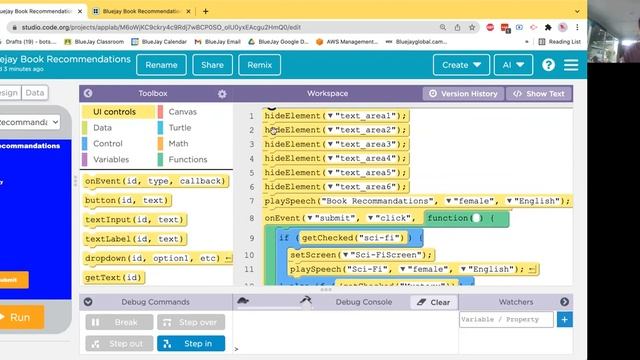The width and height of the screenshot is (640, 360).
Task: Select the Control toolbox category
Action: [107, 144]
